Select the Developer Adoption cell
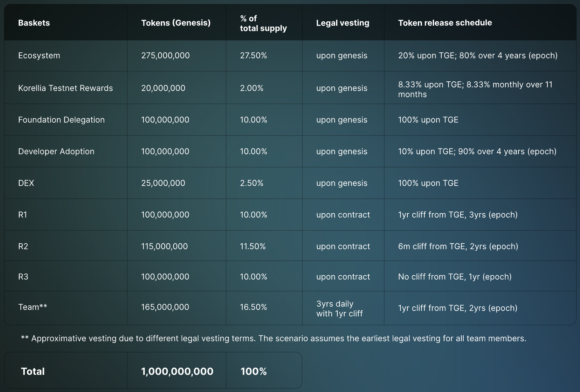The image size is (580, 392). click(x=56, y=152)
